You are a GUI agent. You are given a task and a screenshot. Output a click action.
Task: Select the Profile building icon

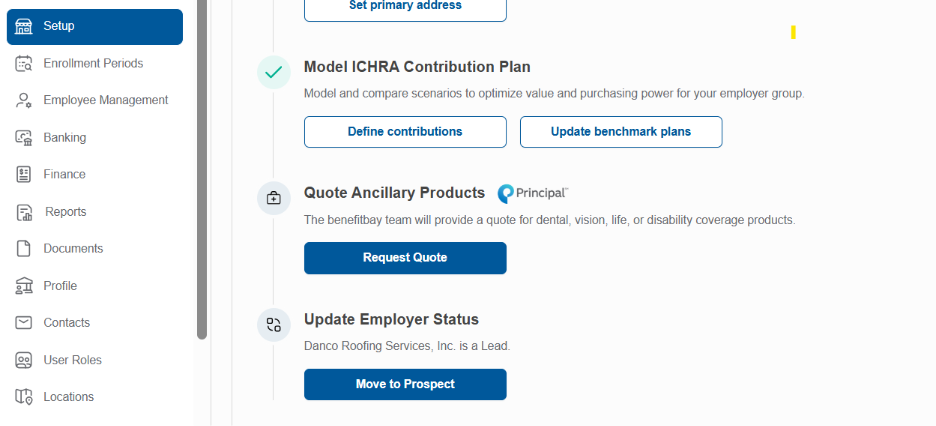pos(23,286)
